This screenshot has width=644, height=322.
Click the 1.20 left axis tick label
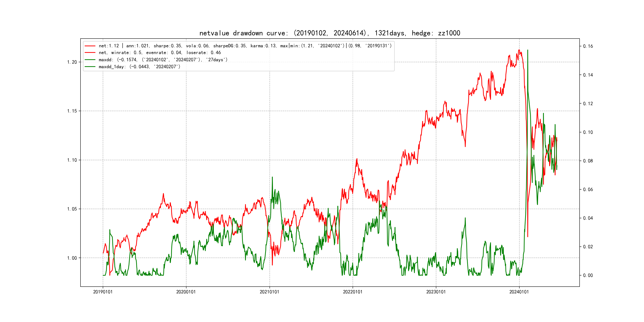(x=72, y=62)
